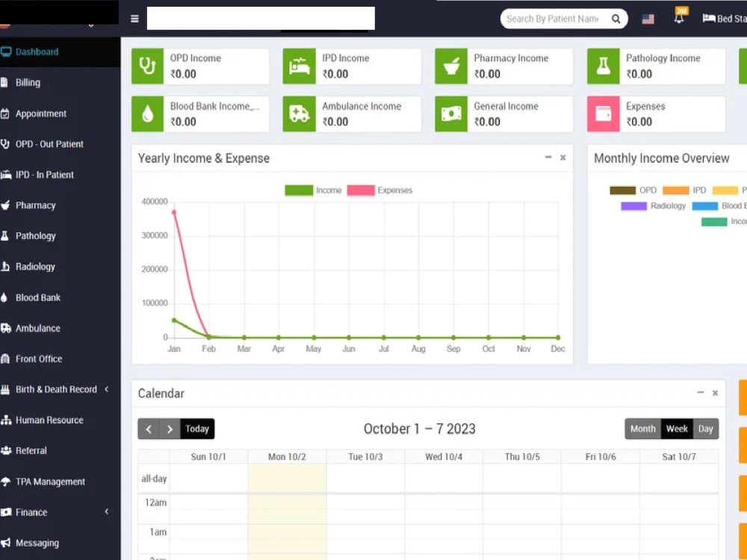This screenshot has height=560, width=747.
Task: Click the Ambulance sidebar icon
Action: (6, 328)
